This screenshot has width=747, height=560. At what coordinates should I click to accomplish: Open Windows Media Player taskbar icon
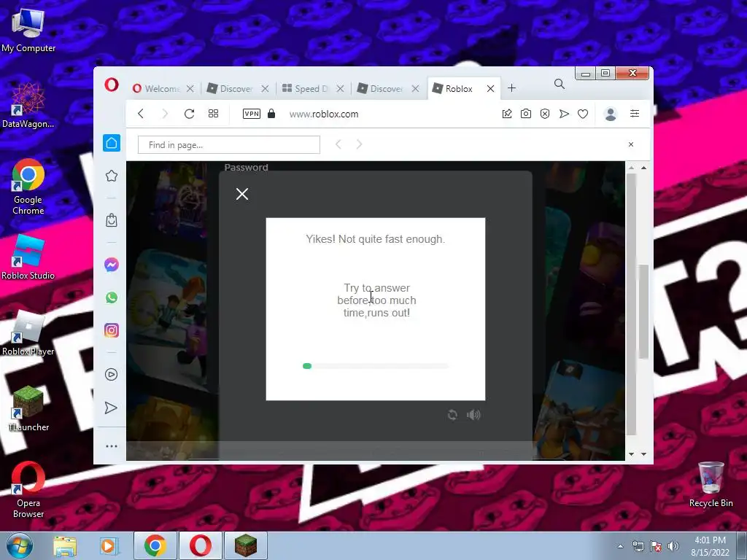tap(109, 546)
